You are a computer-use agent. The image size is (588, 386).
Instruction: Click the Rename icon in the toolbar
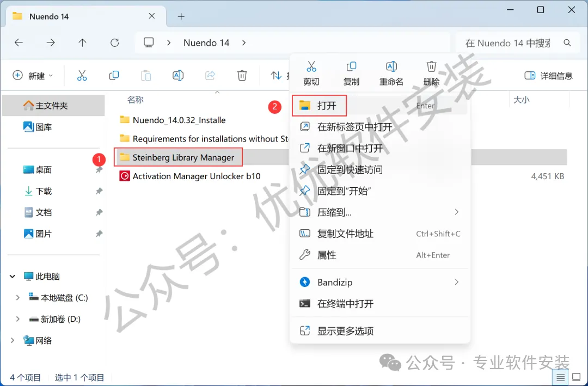tap(178, 75)
